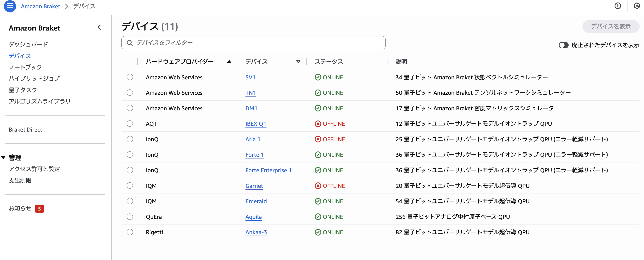Open 支出制限 in the sidebar

20,181
